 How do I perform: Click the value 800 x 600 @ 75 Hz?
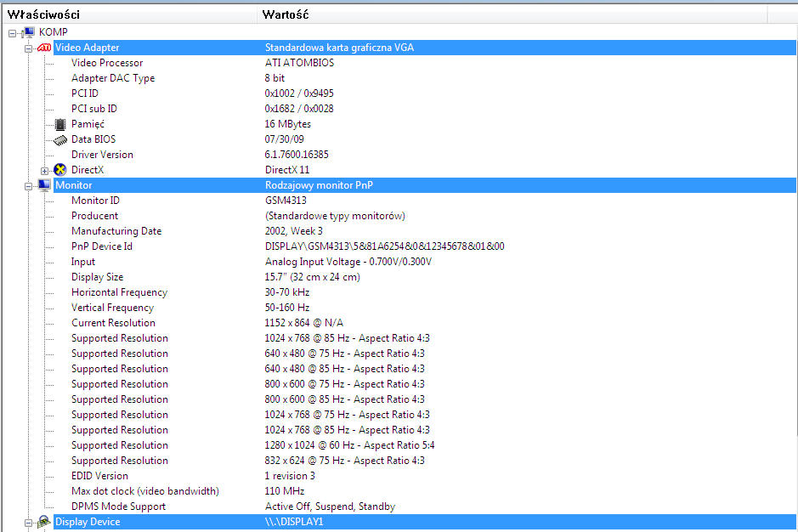304,384
